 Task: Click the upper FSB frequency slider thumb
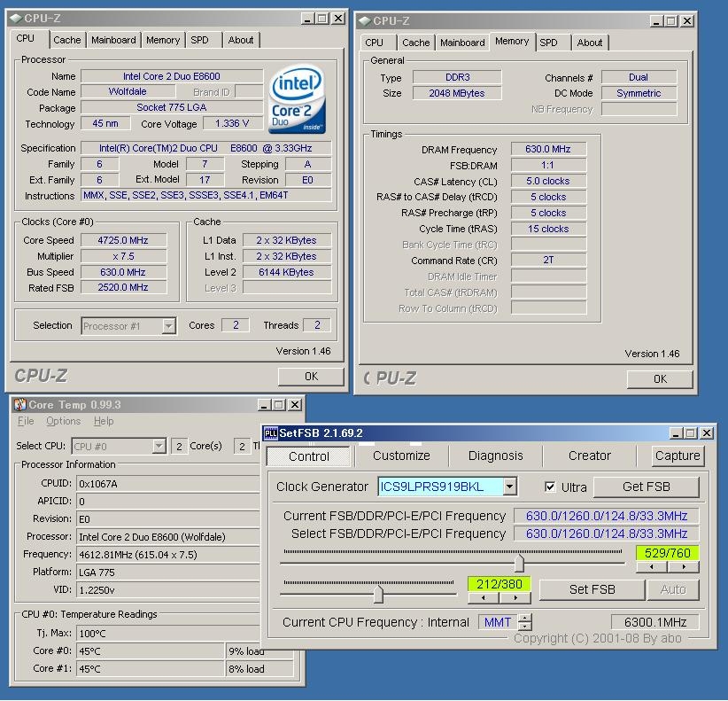tap(519, 563)
